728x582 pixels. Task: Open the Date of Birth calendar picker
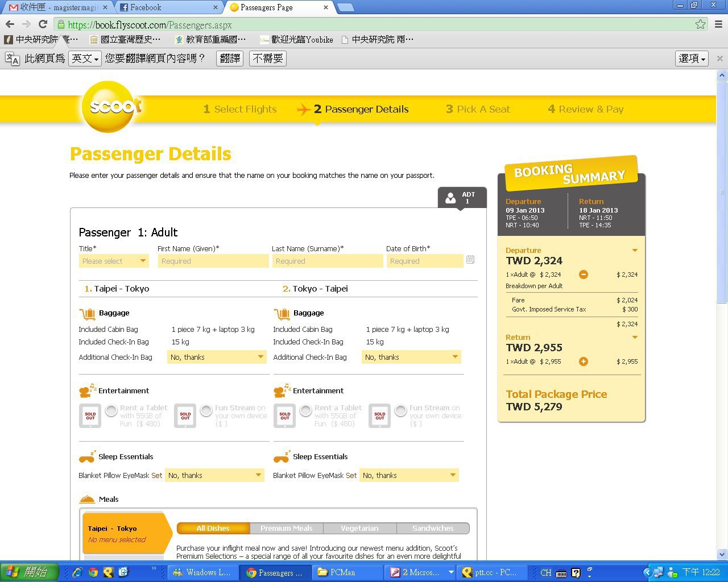[470, 260]
